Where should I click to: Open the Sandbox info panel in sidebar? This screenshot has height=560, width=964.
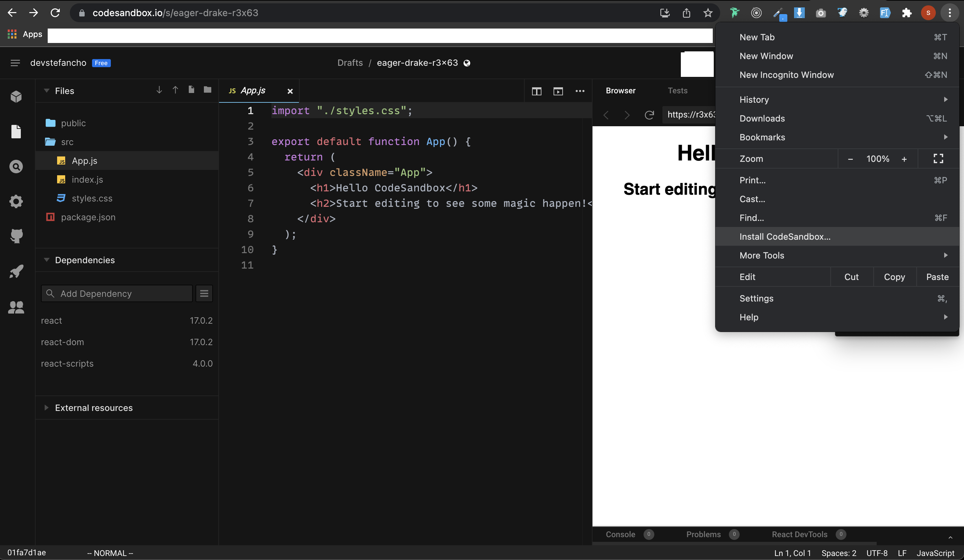pos(16,96)
